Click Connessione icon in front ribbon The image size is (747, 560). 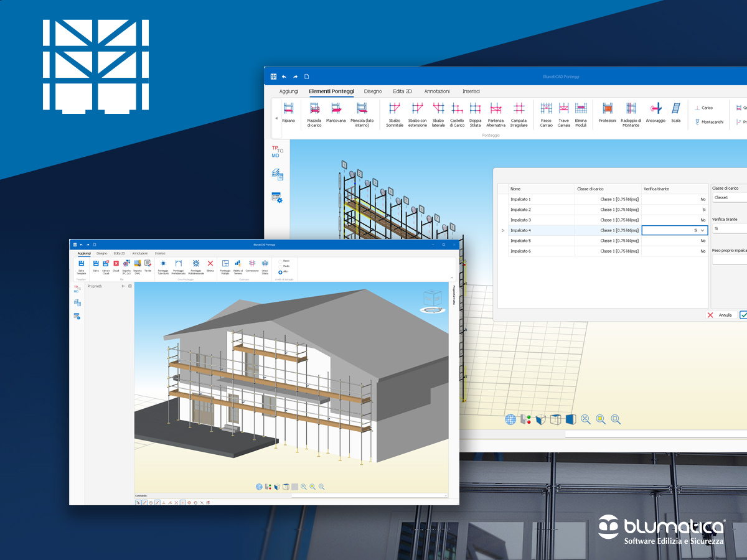(x=252, y=266)
